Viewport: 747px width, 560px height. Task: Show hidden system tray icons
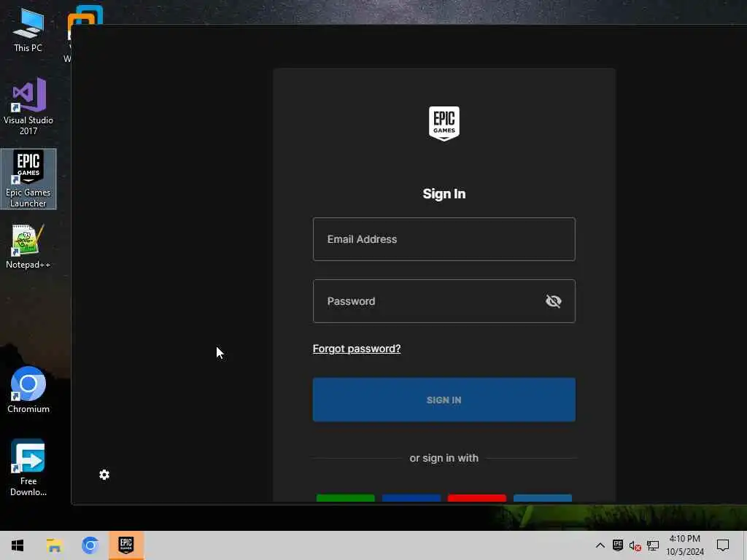coord(600,545)
